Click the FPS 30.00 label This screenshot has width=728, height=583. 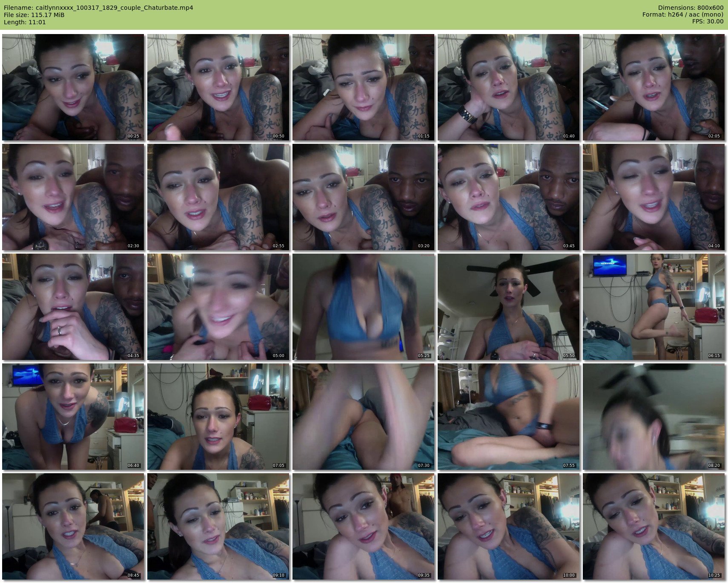[708, 21]
